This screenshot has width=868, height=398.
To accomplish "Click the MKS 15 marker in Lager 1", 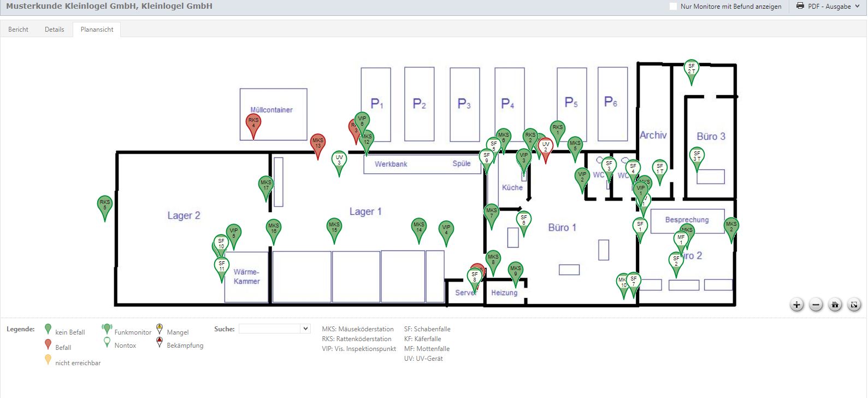I will pos(334,227).
